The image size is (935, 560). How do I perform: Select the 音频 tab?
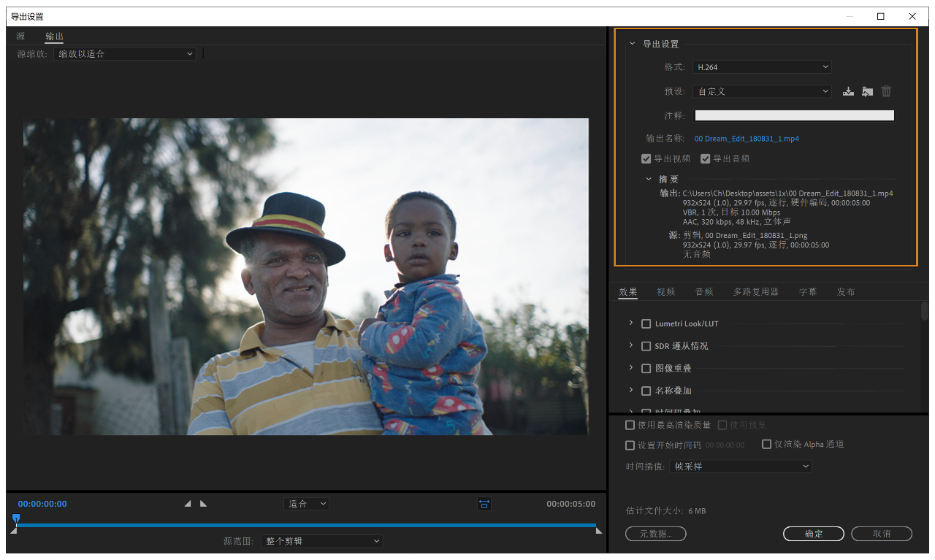point(704,292)
